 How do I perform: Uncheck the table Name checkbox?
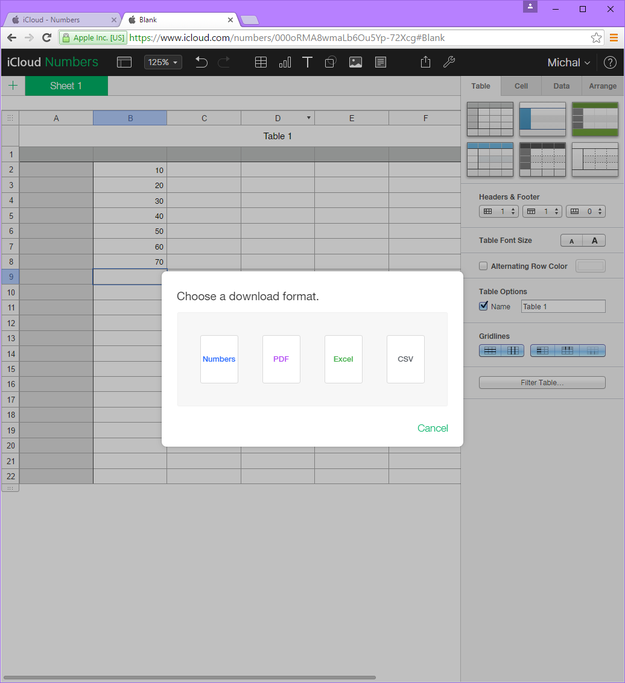483,306
